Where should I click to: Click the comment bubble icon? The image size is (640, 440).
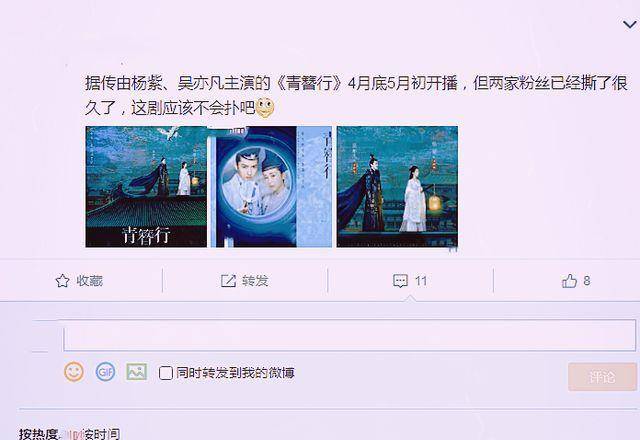pos(400,281)
